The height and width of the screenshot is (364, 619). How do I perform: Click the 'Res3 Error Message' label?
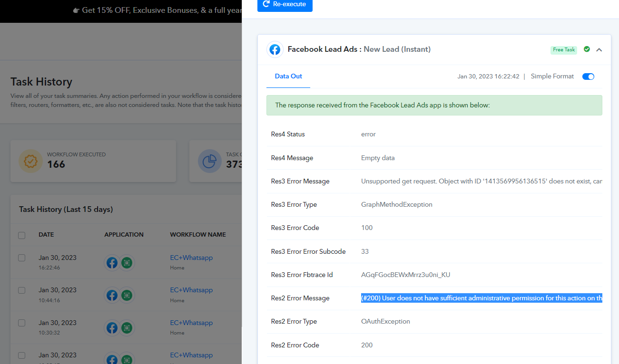pos(300,181)
